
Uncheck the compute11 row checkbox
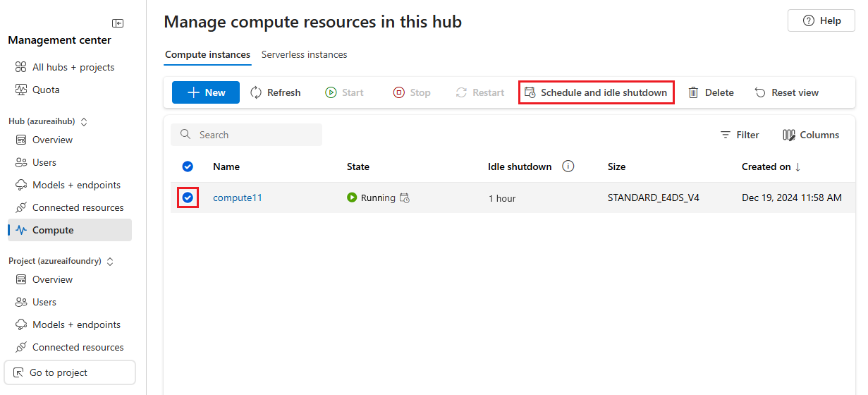click(188, 197)
